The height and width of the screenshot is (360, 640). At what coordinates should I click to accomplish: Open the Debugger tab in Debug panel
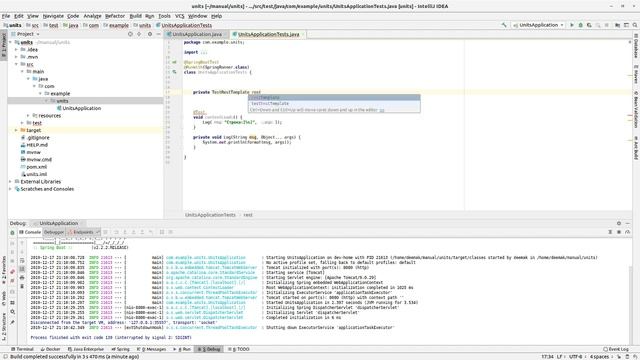pos(54,232)
